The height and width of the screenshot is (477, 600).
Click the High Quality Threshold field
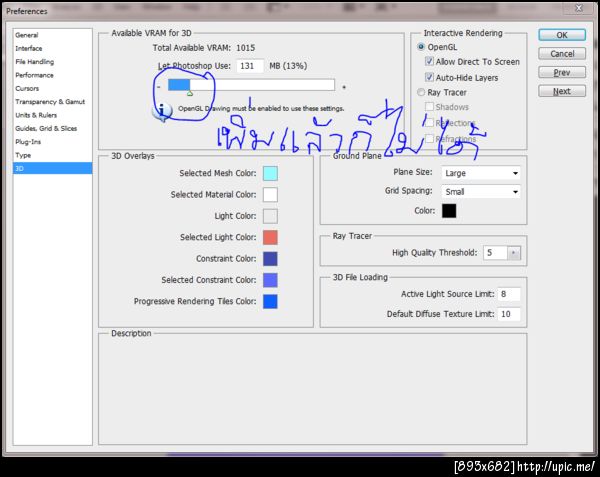[495, 253]
